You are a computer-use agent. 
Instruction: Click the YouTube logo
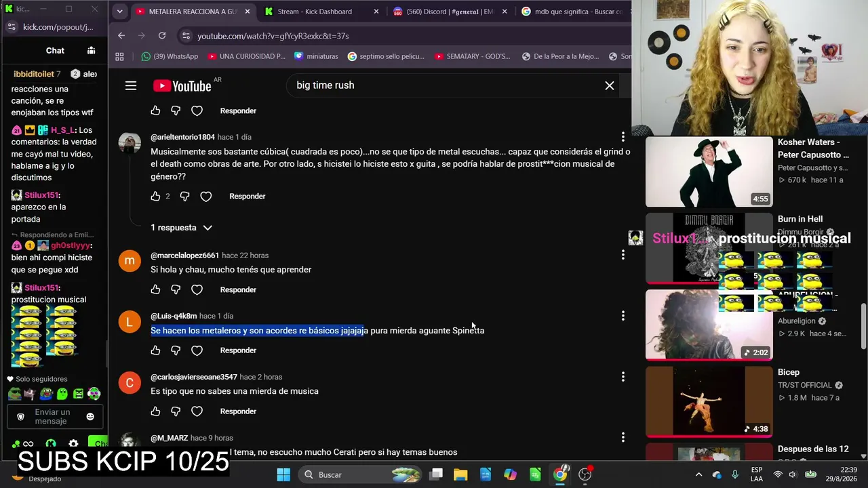(x=182, y=85)
